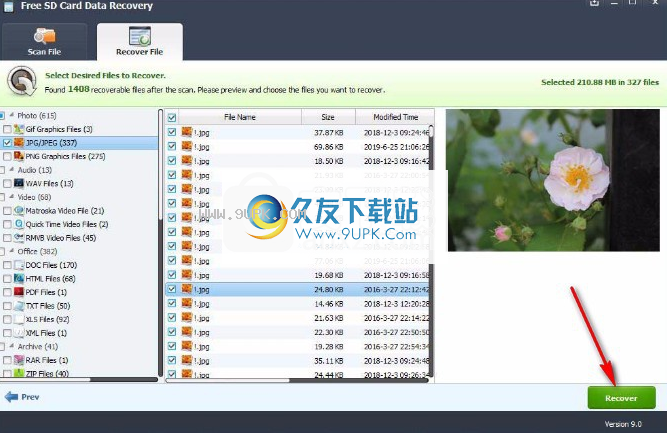Click the XLS Files icon

19,320
